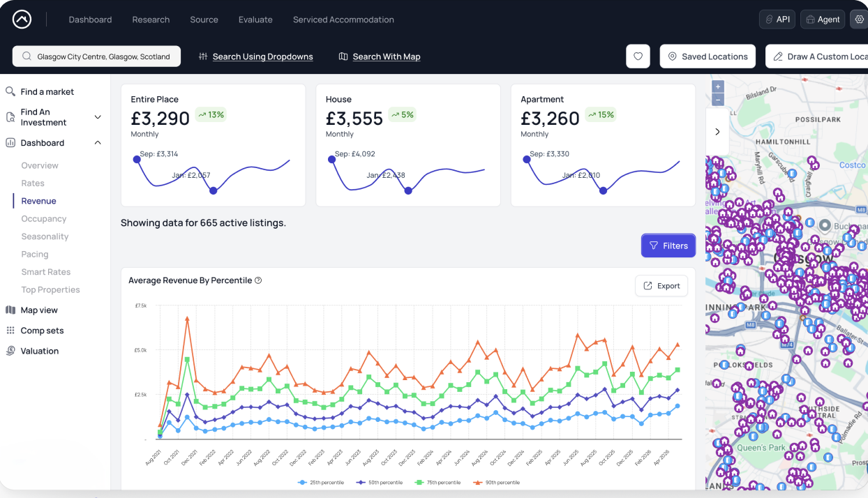Click the House £3,555 value
Viewport: 868px width, 498px height.
tap(354, 119)
